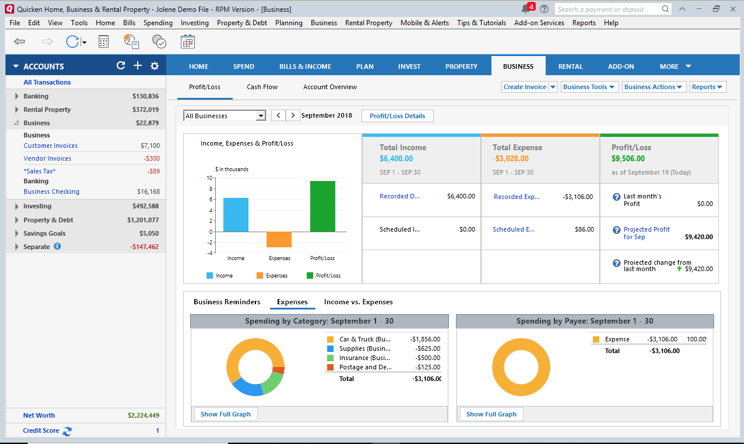Refresh the Credit Score icon
This screenshot has height=444, width=744.
(x=67, y=431)
